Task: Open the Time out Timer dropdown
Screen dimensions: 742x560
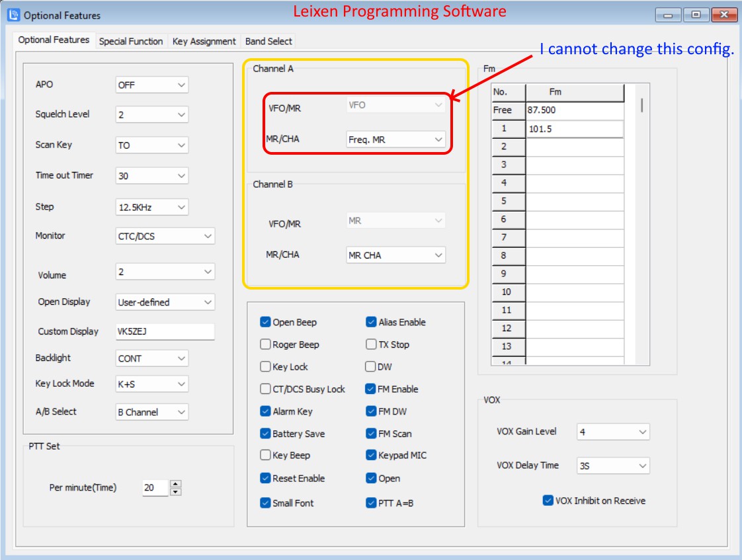Action: click(152, 176)
